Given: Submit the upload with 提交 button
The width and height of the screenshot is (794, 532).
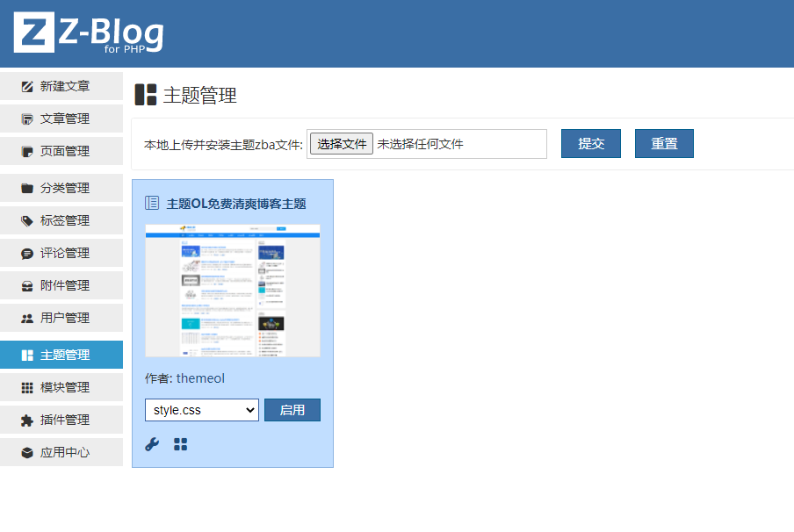Looking at the screenshot, I should pos(591,143).
